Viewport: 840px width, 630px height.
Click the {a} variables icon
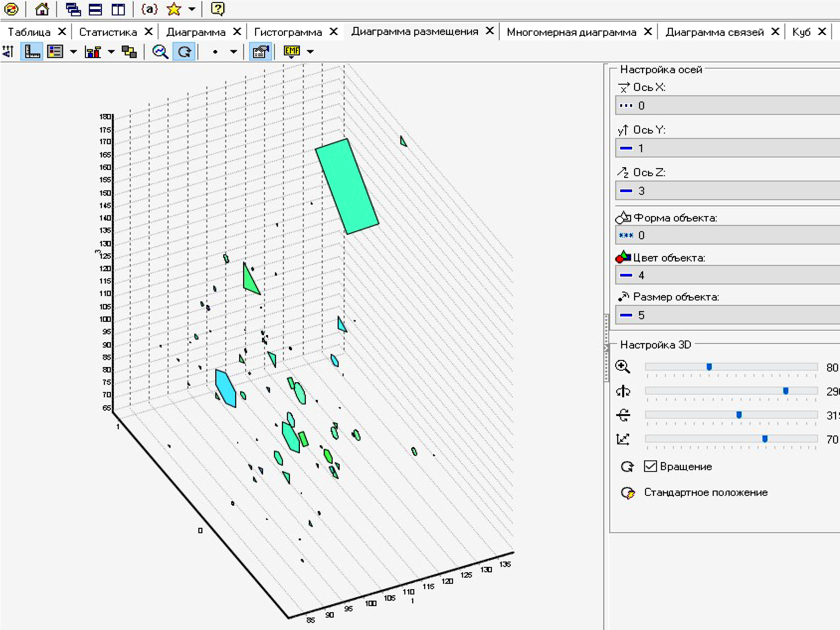(x=149, y=9)
